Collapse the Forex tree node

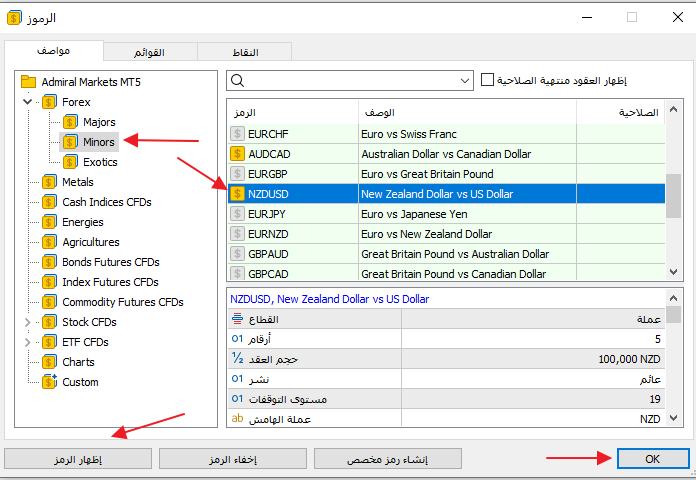pyautogui.click(x=28, y=102)
